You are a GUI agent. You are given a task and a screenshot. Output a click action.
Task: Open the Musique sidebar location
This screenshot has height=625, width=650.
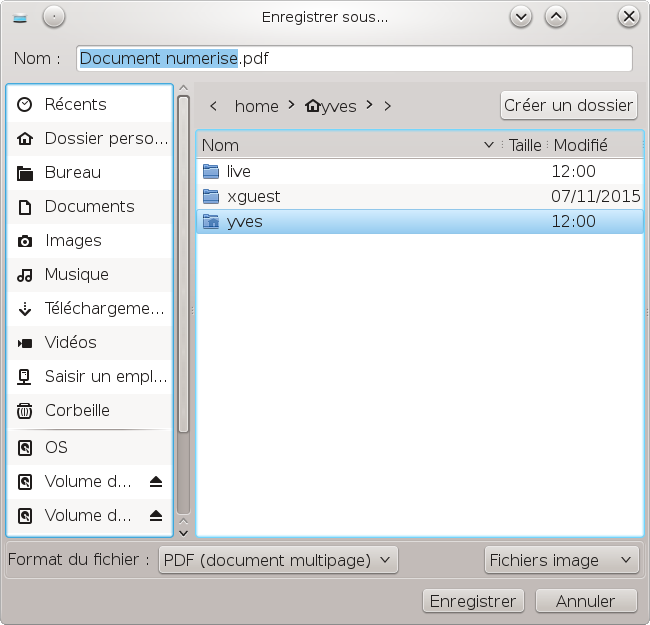76,274
